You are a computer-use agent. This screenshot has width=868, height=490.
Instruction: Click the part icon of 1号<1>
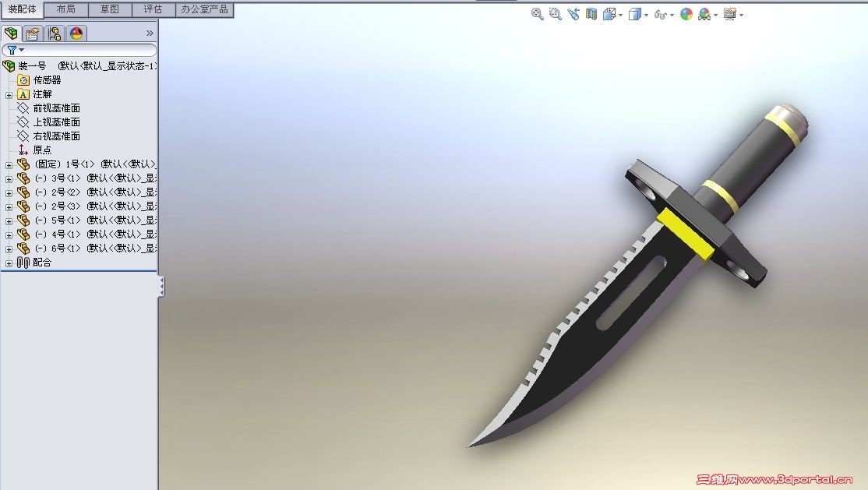point(23,164)
